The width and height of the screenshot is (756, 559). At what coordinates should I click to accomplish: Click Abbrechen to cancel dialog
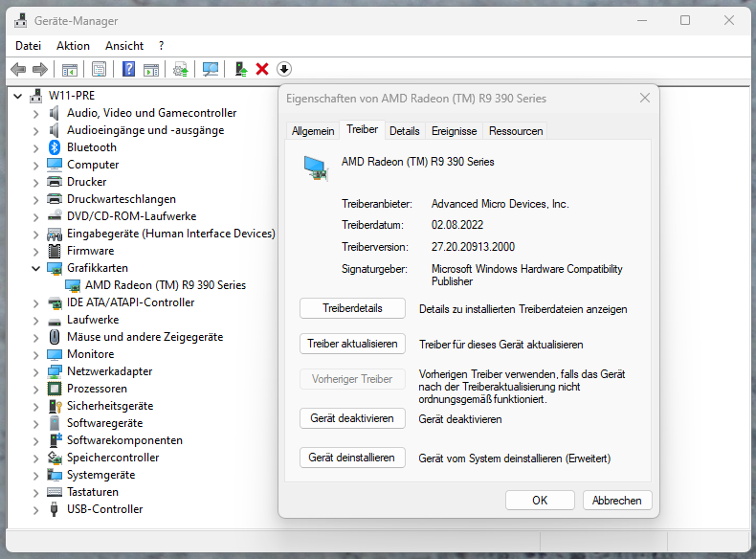tap(617, 501)
